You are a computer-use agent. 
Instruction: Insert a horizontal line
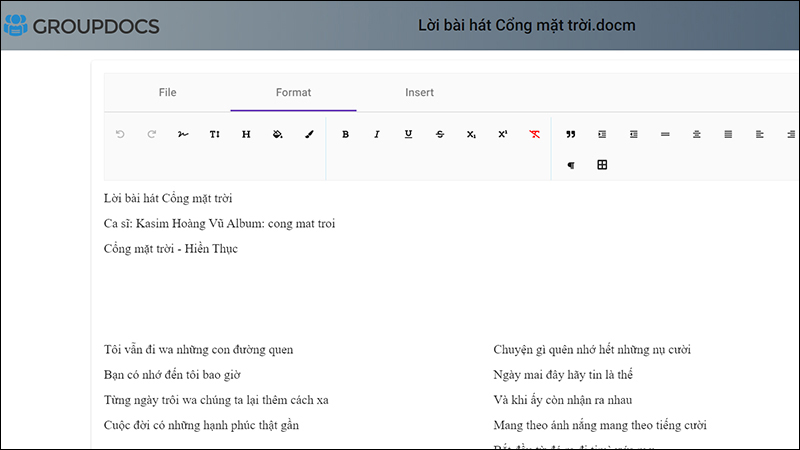coord(665,134)
